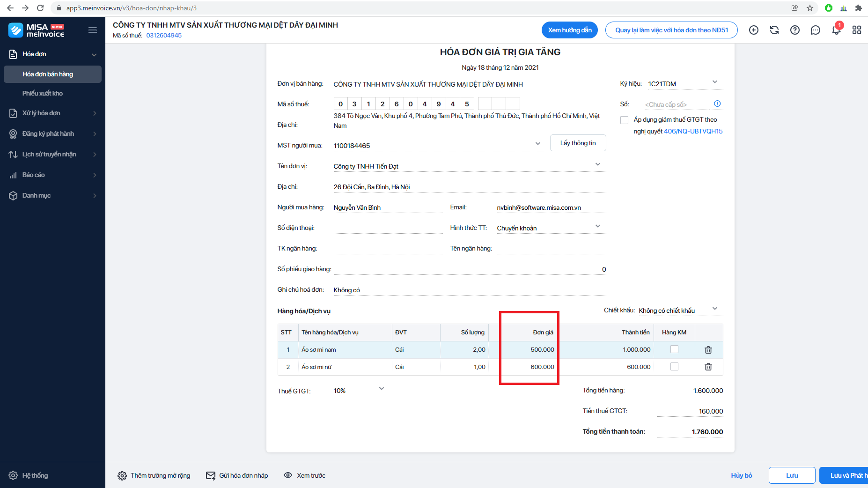Click Xem trước preview button
868x488 pixels.
[x=304, y=476]
